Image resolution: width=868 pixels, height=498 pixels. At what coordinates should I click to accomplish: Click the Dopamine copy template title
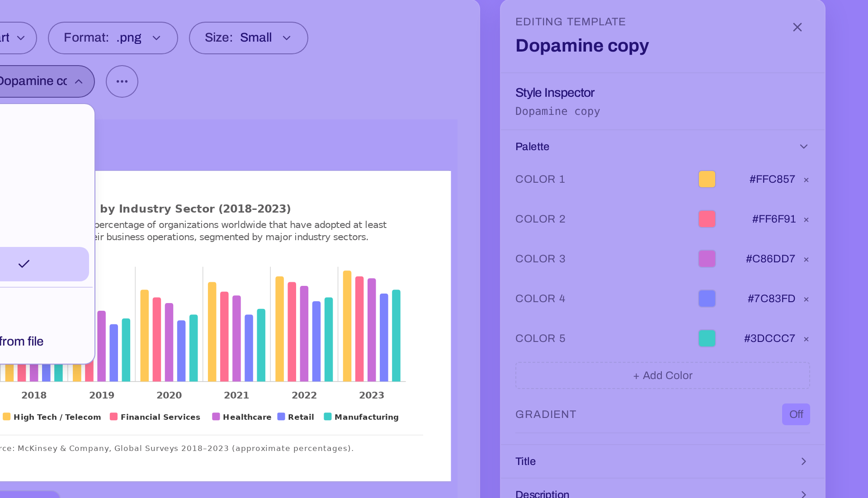[582, 46]
